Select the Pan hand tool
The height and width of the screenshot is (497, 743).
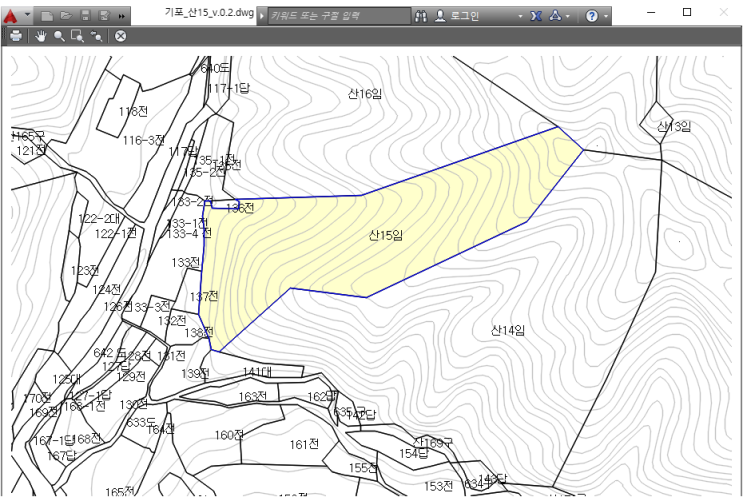41,36
